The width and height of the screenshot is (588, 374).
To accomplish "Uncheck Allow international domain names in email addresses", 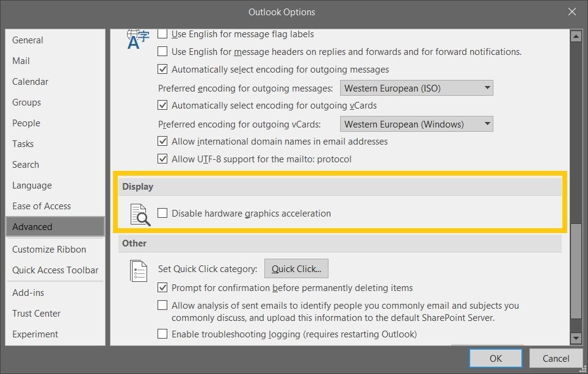I will pyautogui.click(x=162, y=141).
